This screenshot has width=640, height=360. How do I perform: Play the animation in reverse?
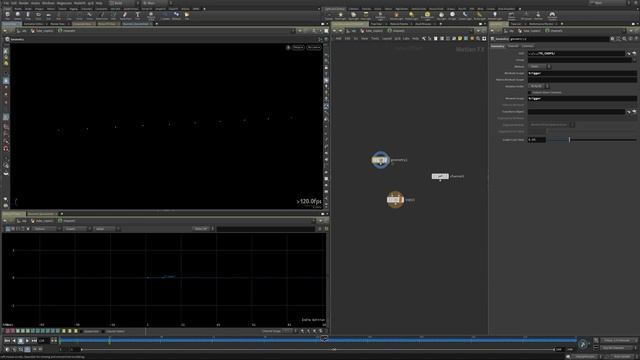tap(14, 340)
